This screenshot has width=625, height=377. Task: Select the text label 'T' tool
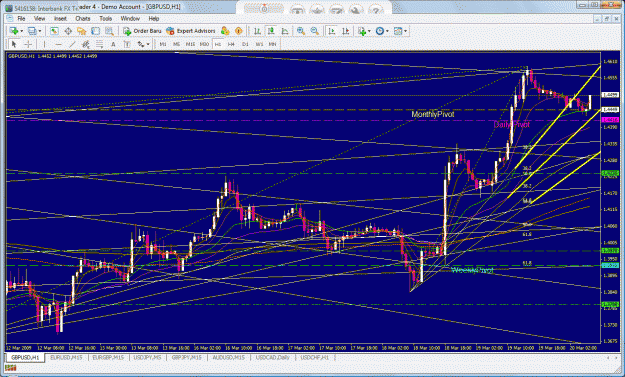pyautogui.click(x=127, y=44)
